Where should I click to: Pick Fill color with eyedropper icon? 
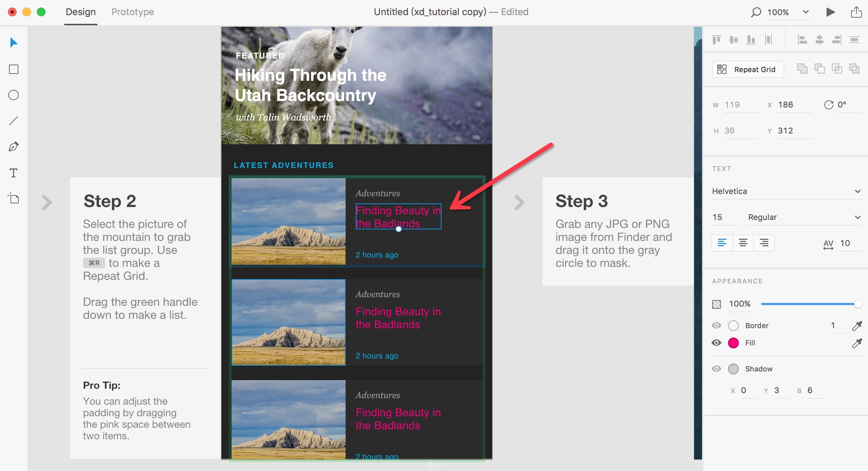[857, 343]
